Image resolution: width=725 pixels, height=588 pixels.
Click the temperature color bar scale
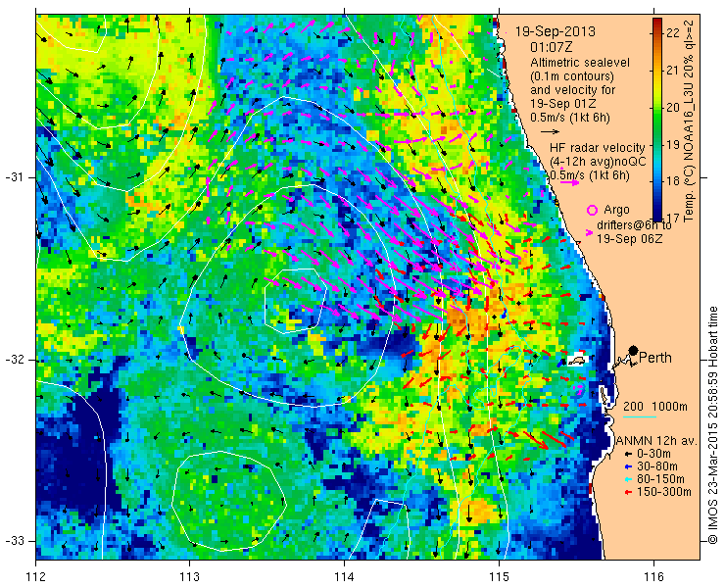coord(657,119)
